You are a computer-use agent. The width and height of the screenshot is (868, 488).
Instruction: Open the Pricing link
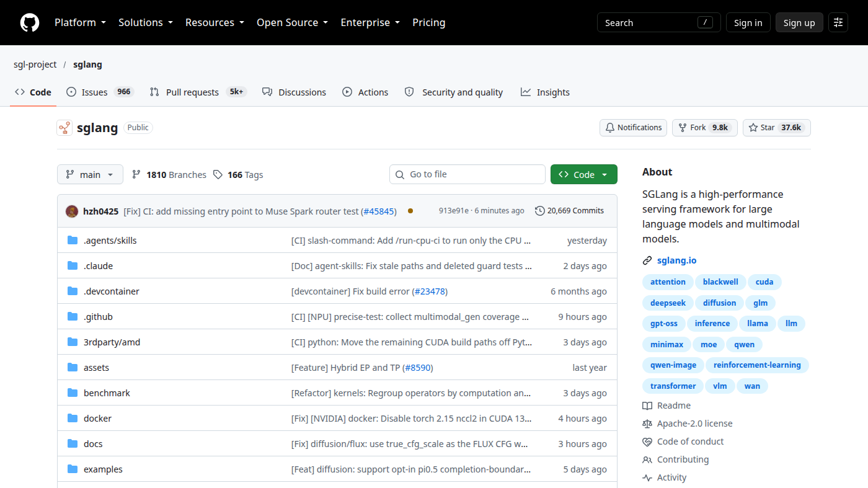point(429,22)
